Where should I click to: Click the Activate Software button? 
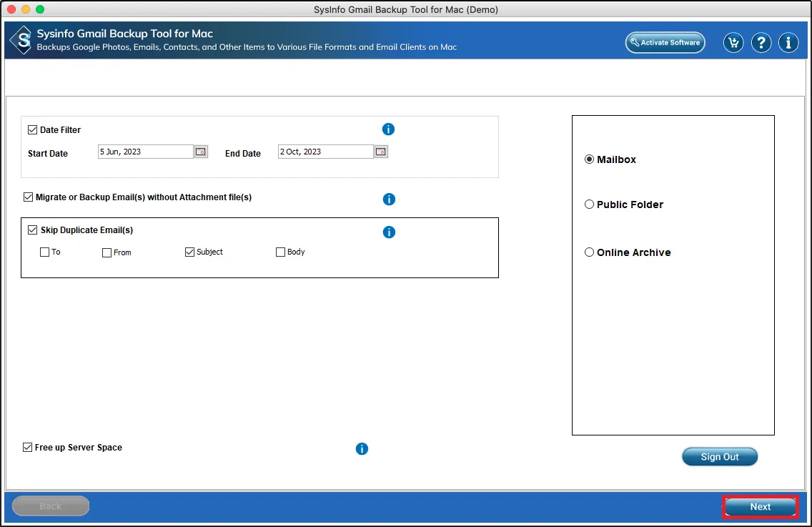pos(665,42)
